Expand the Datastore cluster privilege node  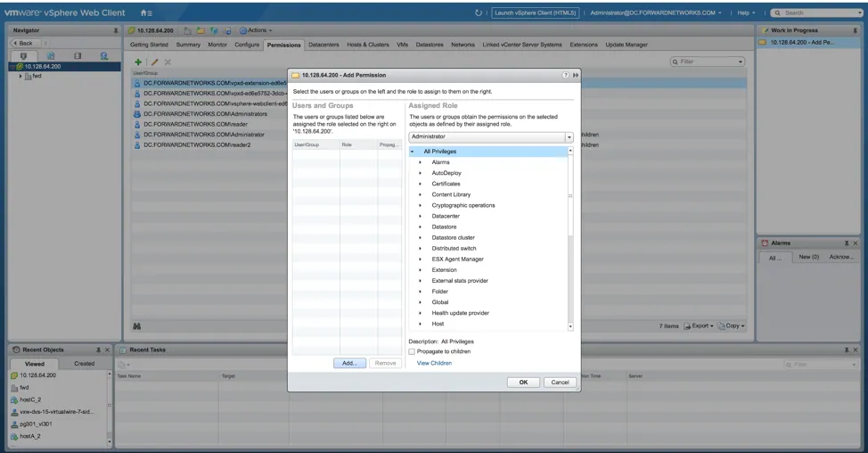tap(420, 237)
